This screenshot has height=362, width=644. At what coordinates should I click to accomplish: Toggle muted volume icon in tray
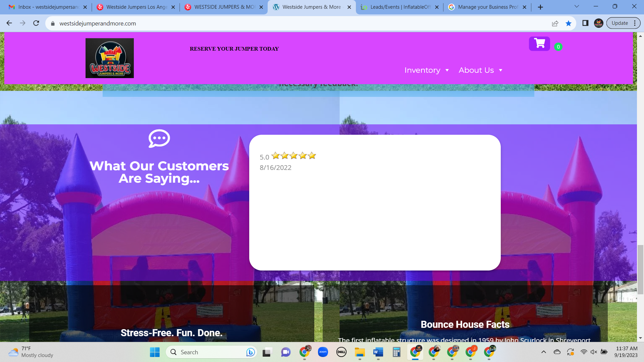(x=594, y=352)
